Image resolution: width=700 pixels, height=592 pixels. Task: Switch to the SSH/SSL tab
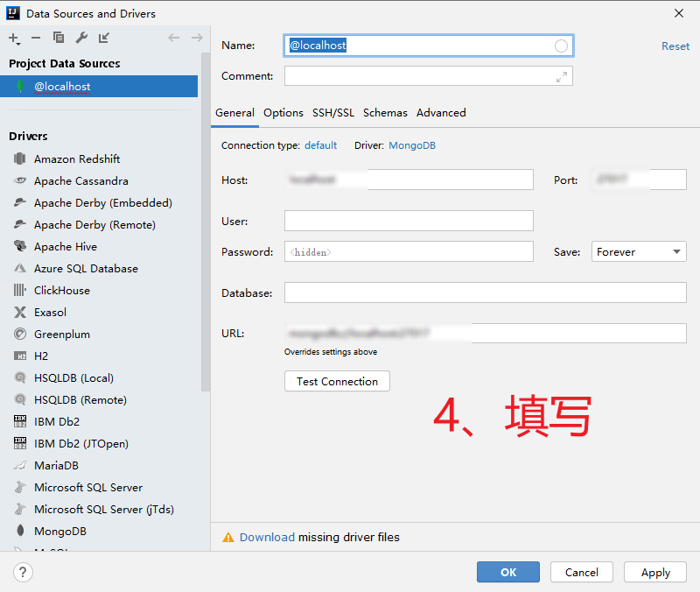333,113
